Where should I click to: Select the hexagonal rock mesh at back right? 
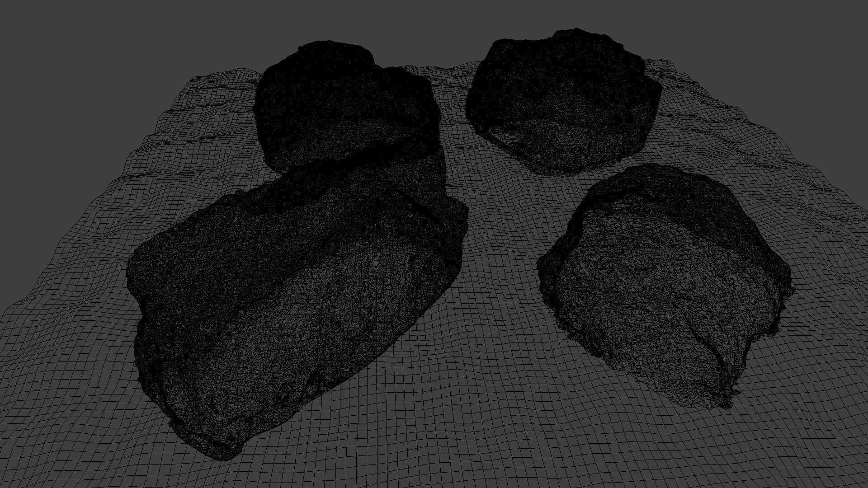(564, 102)
